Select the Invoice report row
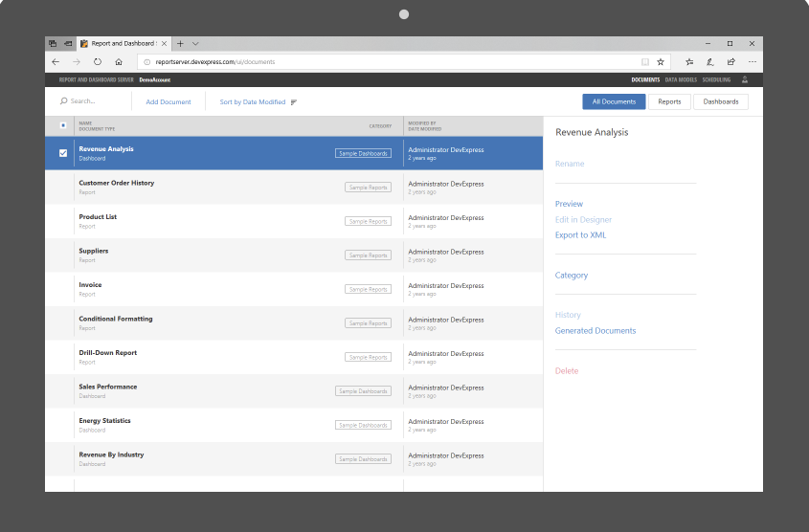Screen dimensions: 809x532 (x=294, y=289)
